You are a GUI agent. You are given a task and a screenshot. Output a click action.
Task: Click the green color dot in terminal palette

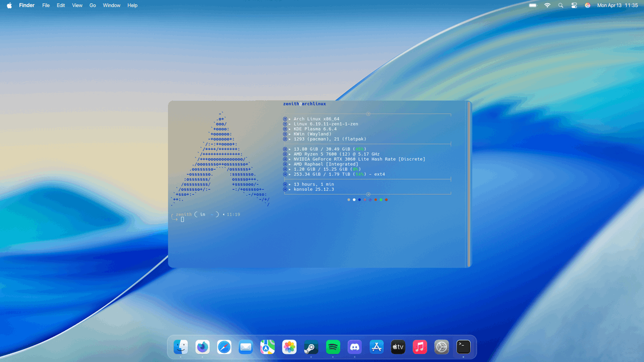[381, 200]
